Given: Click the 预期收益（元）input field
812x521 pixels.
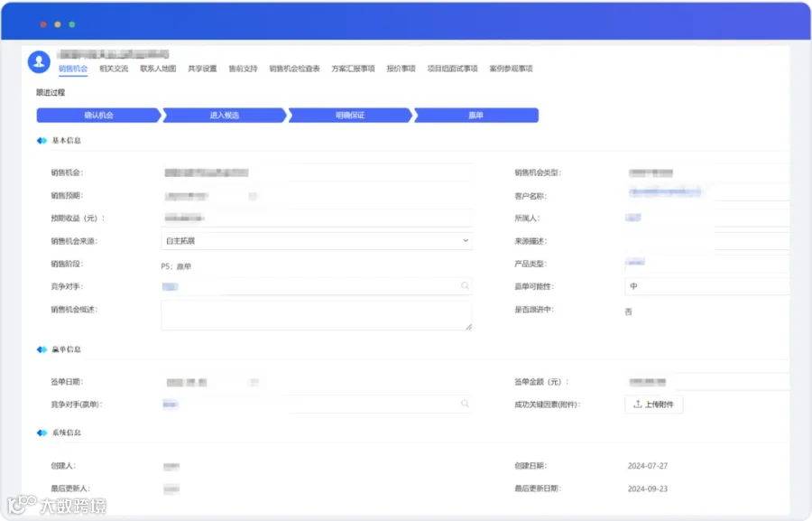Looking at the screenshot, I should point(317,219).
